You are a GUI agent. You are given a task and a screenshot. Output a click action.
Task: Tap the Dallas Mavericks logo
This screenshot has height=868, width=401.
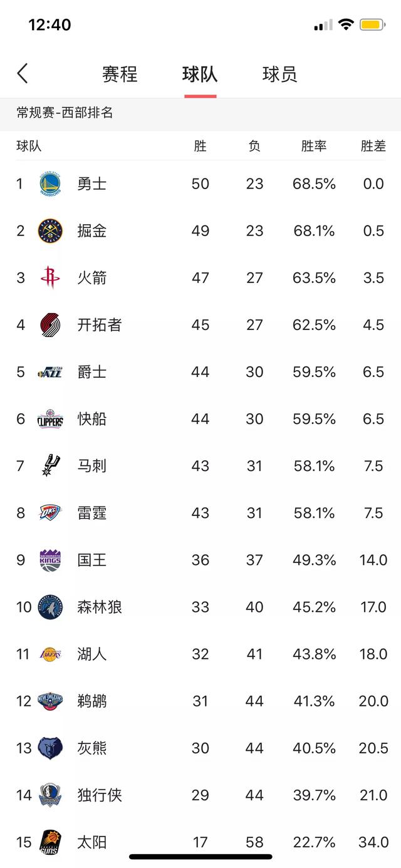50,795
